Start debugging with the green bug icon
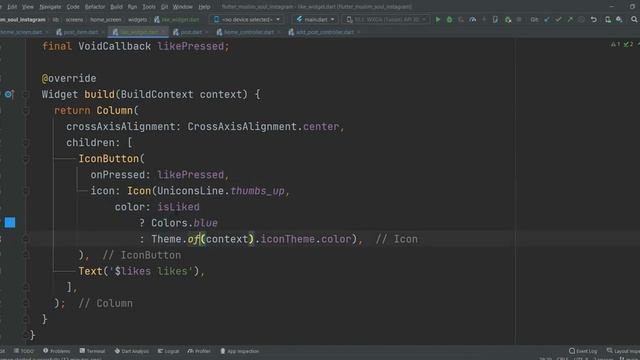This screenshot has height=360, width=640. [449, 19]
